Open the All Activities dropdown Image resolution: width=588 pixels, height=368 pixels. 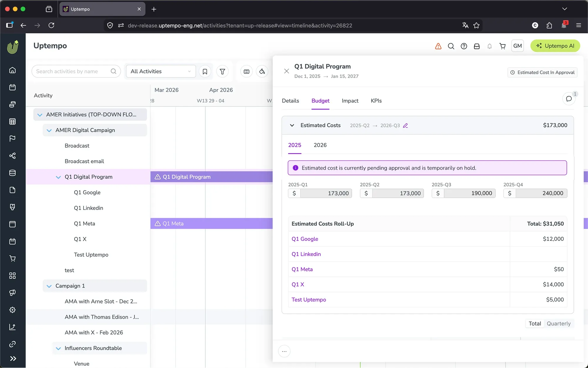click(x=161, y=71)
